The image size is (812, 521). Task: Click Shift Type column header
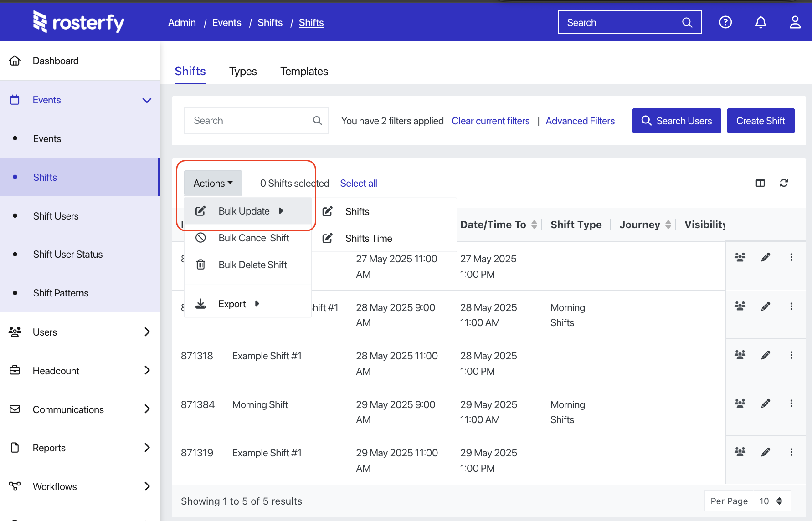576,225
